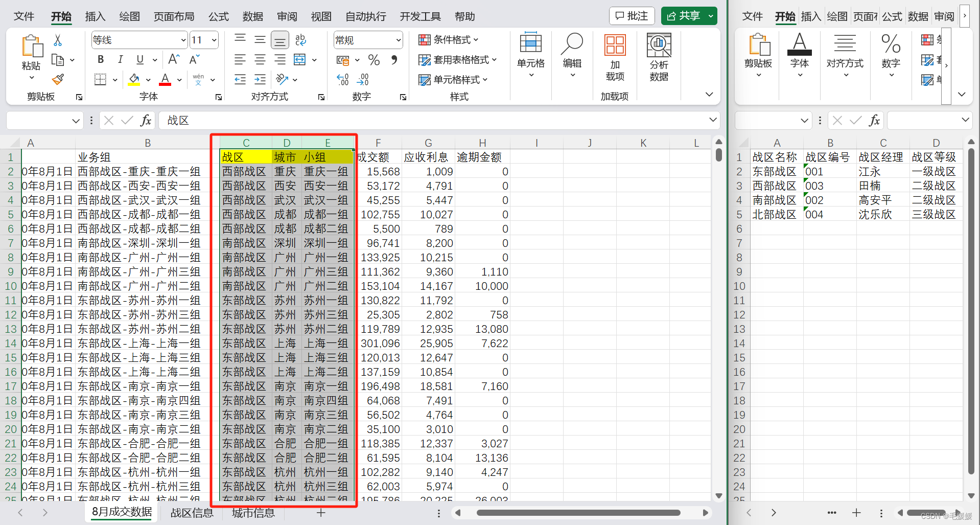Toggle Underline formatting
This screenshot has width=980, height=525.
[140, 59]
